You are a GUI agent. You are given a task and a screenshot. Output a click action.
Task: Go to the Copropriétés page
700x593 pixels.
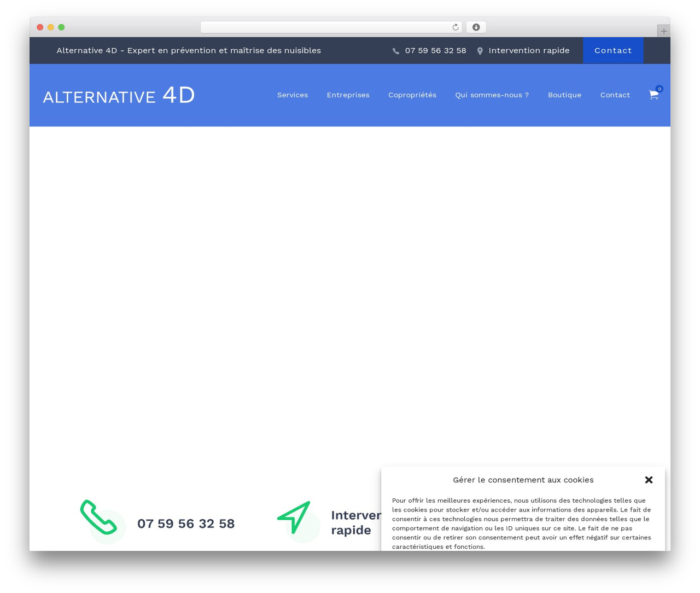pos(412,95)
